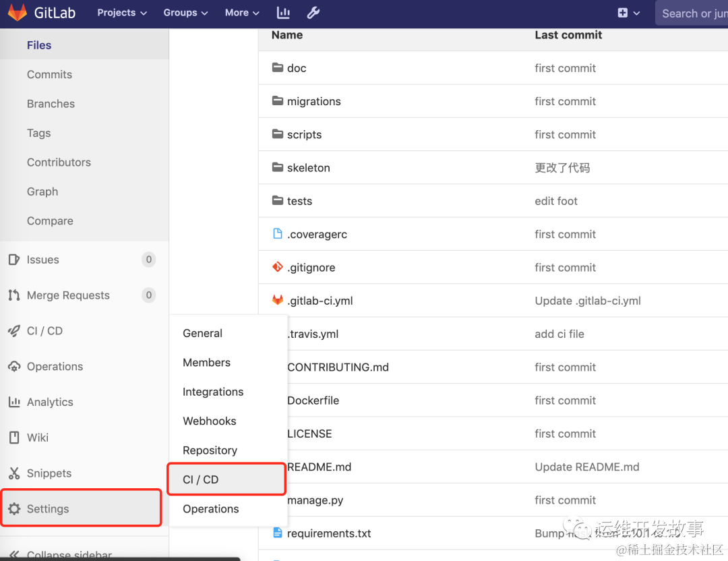Open Contributors in sidebar
The width and height of the screenshot is (728, 561).
[x=59, y=162]
